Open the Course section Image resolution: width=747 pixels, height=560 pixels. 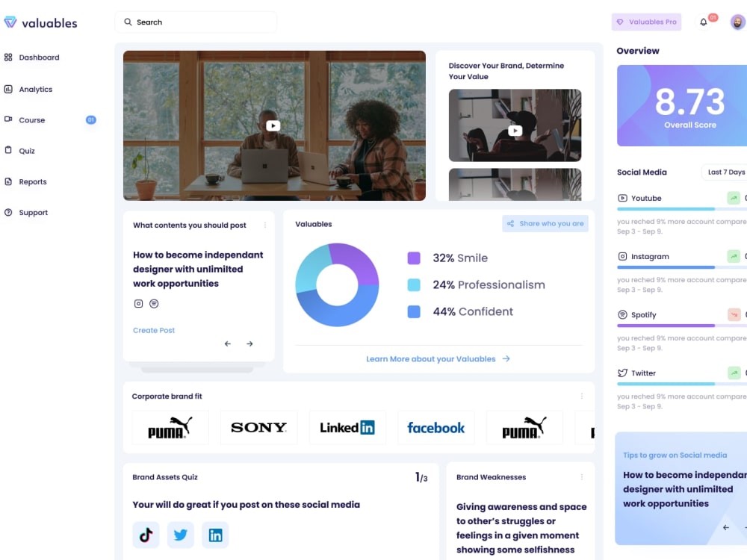click(25, 120)
